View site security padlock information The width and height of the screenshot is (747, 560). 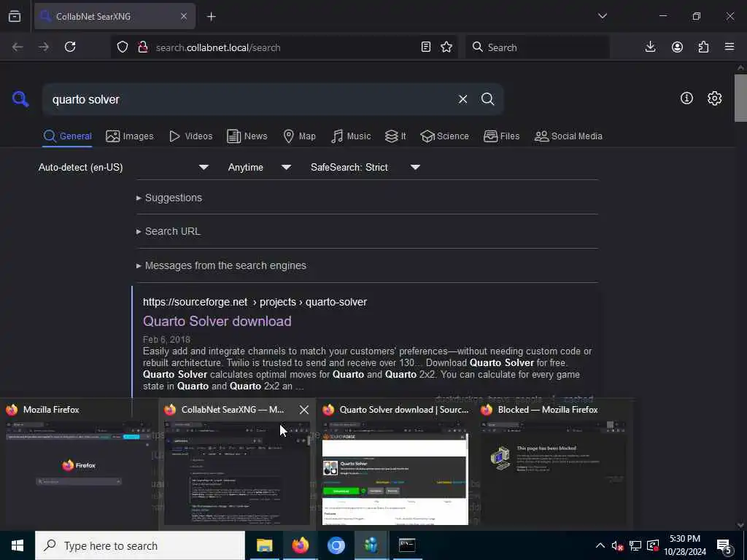[142, 47]
